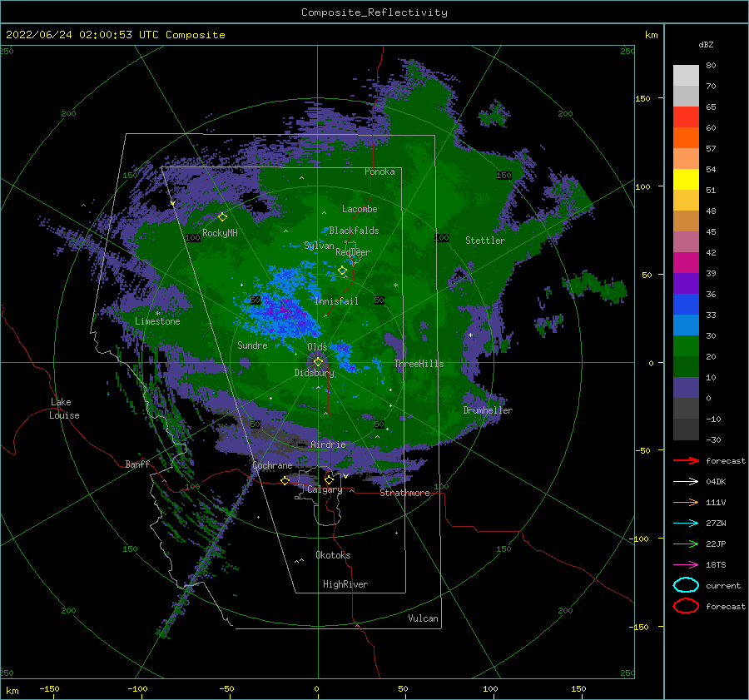The image size is (749, 700).
Task: Click the current legend label
Action: point(723,586)
